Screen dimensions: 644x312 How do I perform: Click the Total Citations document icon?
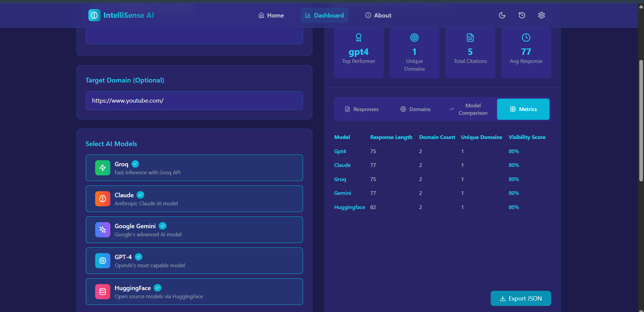tap(470, 37)
